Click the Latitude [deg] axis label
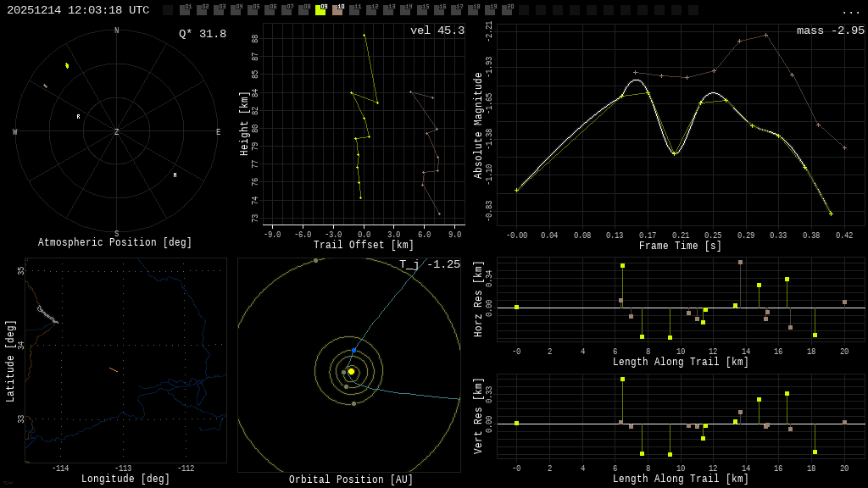868x488 pixels. point(9,361)
